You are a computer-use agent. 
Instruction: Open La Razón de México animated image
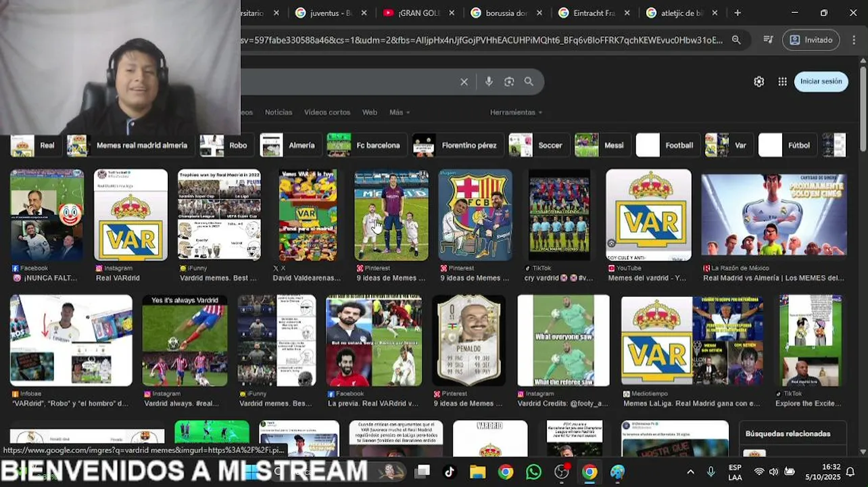(773, 214)
